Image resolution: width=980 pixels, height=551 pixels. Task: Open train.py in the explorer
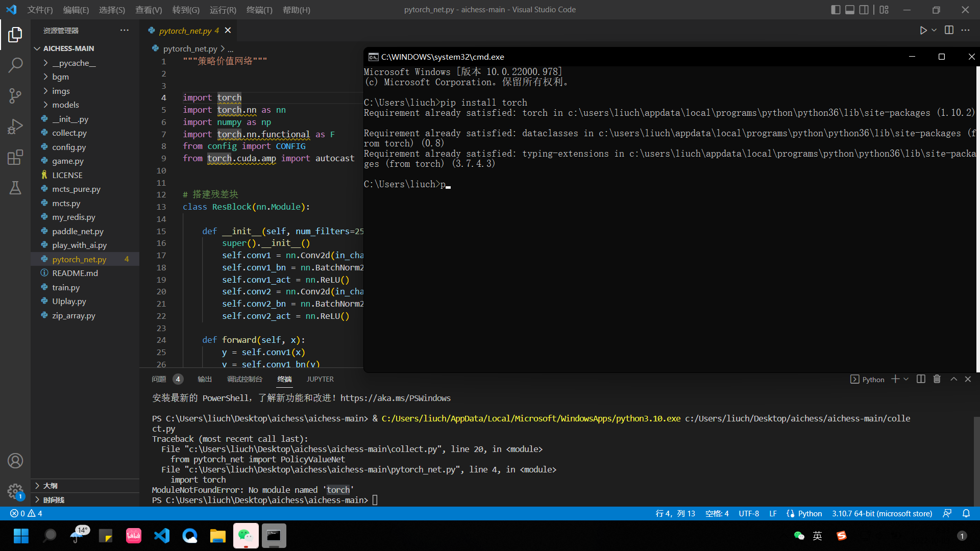(66, 287)
